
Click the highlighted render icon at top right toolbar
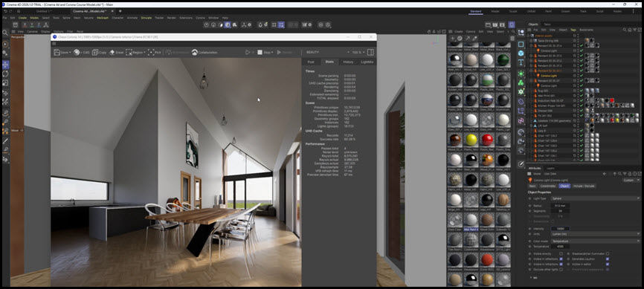point(512,25)
